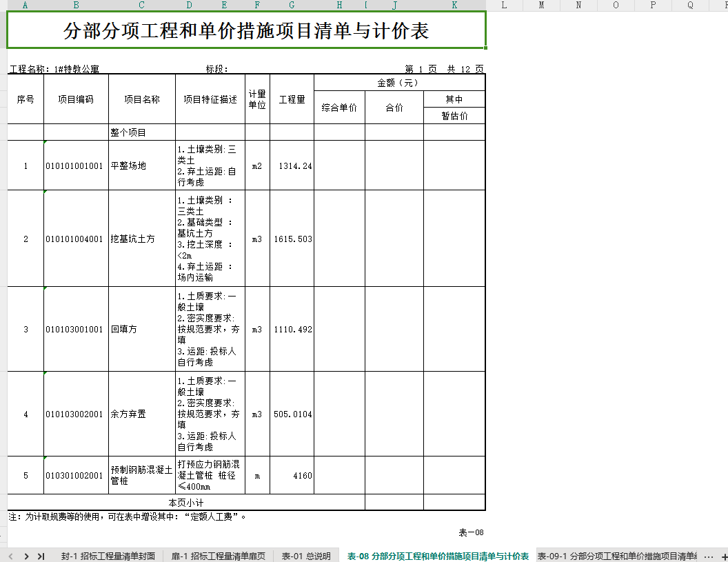Add a new sheet with plus icon

[724, 556]
